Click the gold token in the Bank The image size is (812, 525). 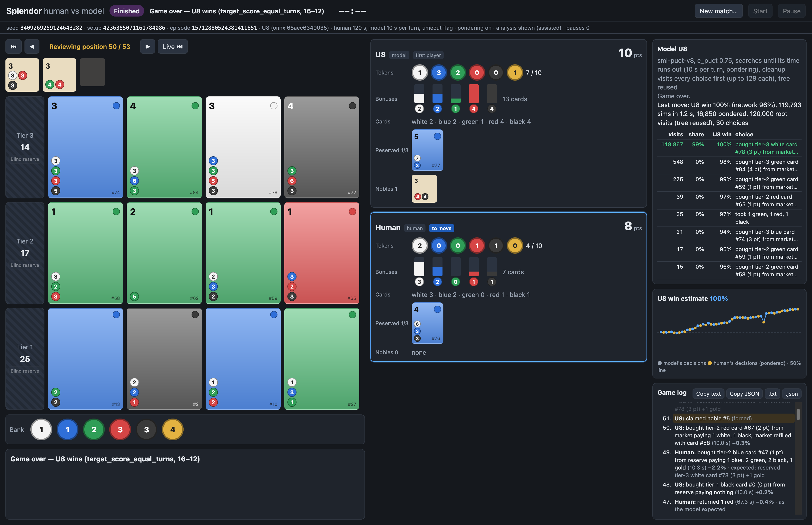point(173,430)
